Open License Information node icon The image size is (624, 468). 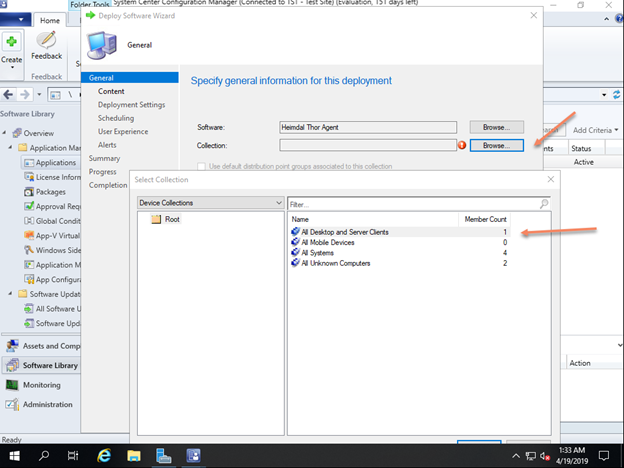tap(29, 177)
